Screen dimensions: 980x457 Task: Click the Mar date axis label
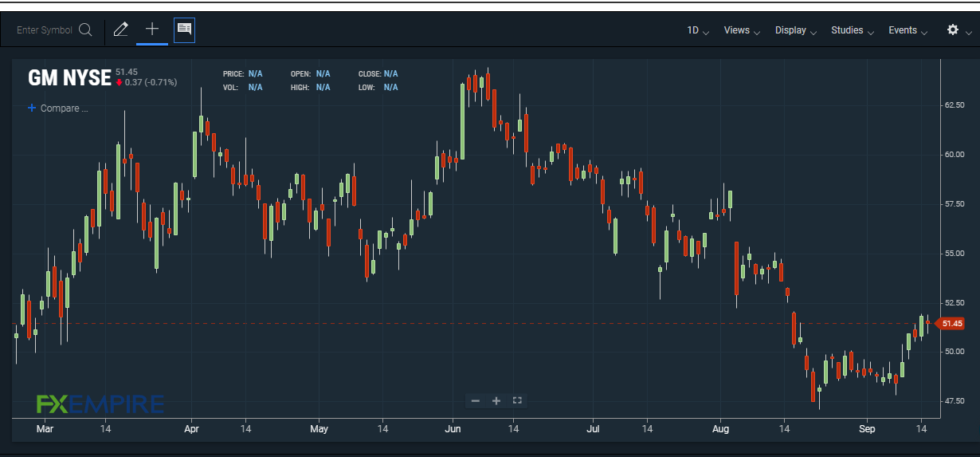click(x=45, y=429)
